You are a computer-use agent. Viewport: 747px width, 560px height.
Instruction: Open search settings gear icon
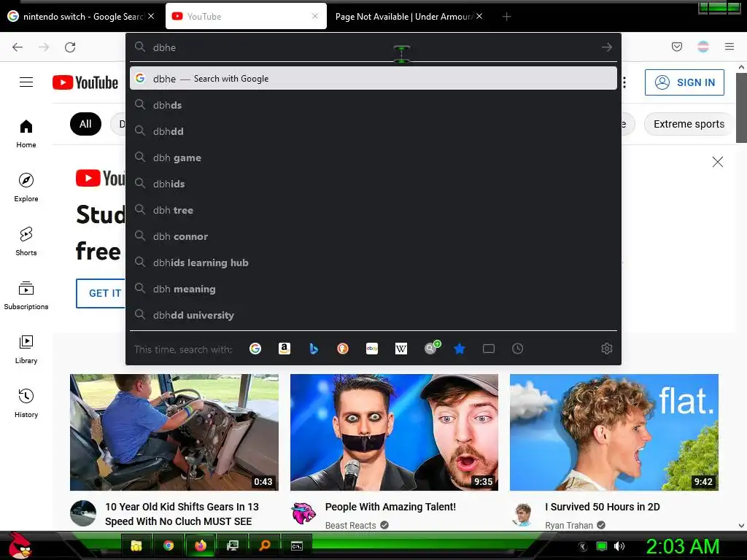606,349
